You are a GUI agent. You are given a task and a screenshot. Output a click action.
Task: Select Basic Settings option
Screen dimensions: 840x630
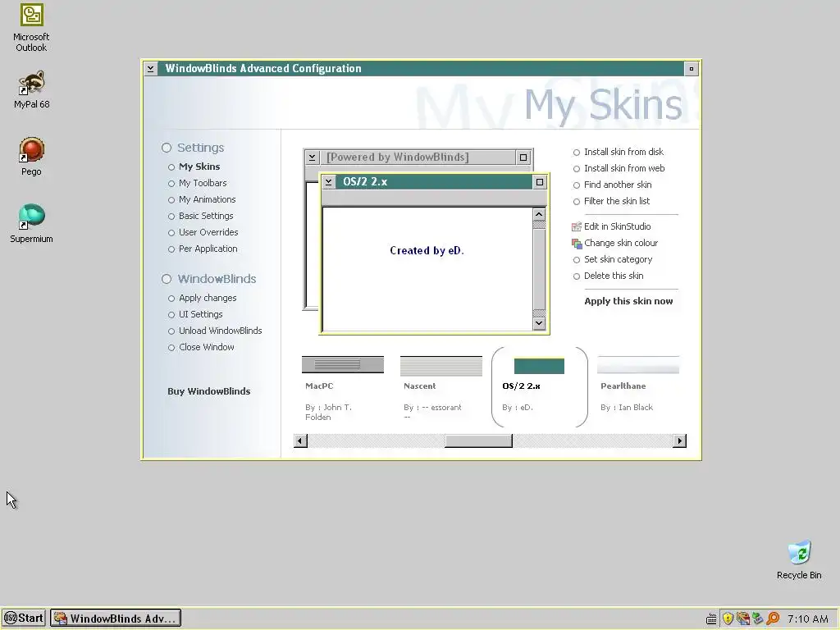tap(200, 216)
